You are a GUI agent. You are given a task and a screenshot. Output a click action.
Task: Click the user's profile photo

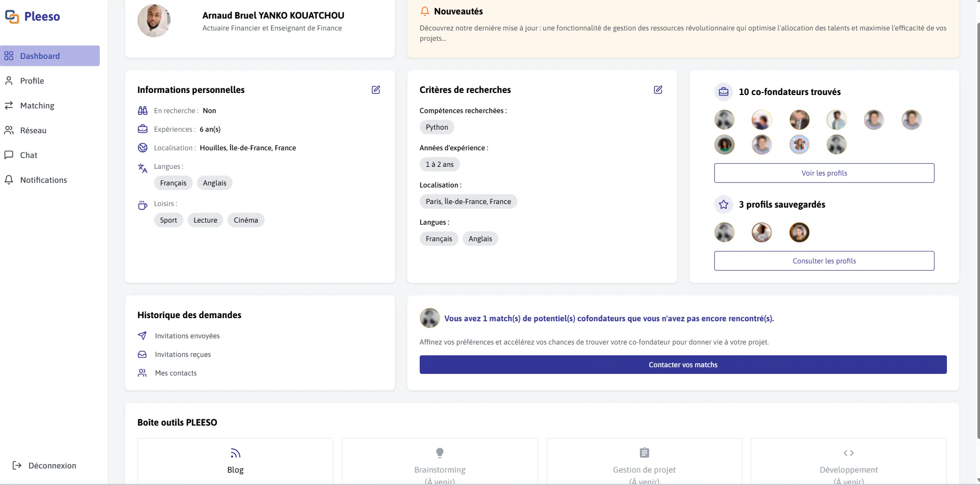(x=154, y=21)
